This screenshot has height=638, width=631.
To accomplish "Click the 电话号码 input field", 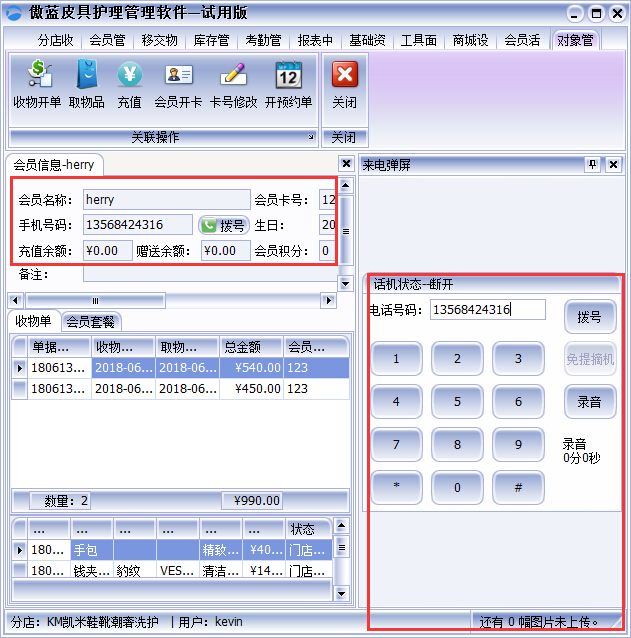I will 488,310.
